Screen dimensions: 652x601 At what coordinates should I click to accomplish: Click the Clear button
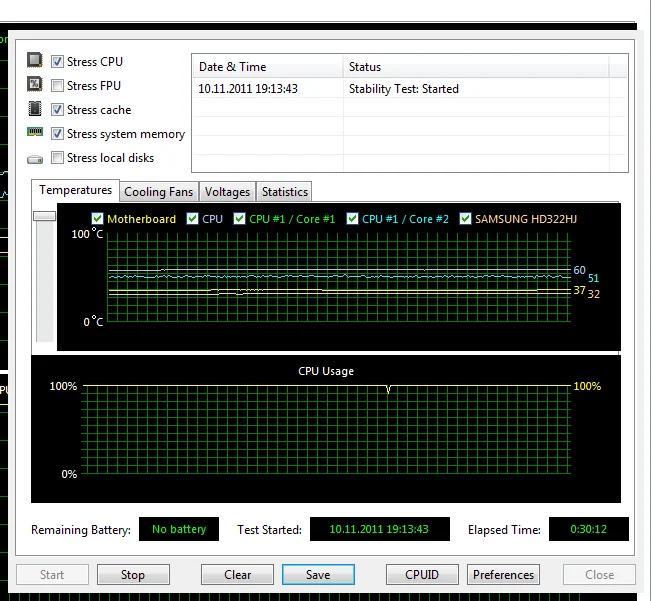coord(237,575)
